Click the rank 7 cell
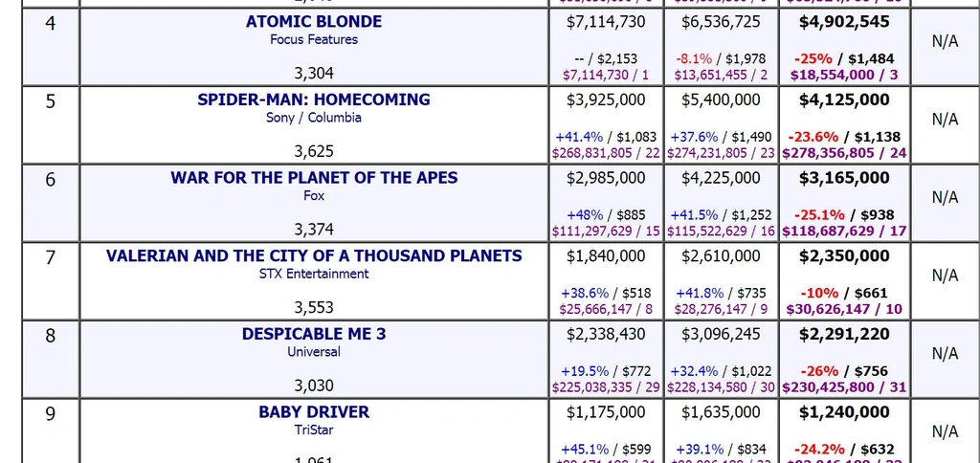Screen dimensions: 980x463 tap(51, 256)
